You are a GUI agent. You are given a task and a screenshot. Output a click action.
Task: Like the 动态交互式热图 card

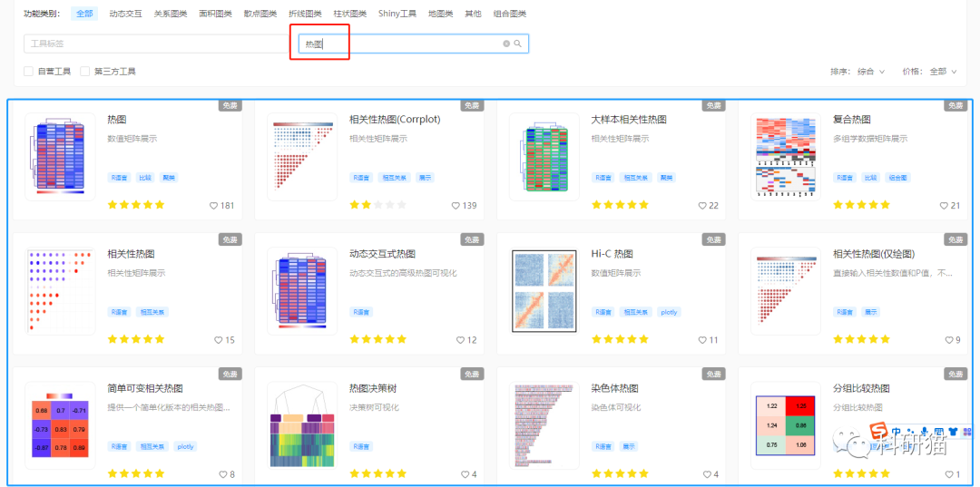point(460,340)
